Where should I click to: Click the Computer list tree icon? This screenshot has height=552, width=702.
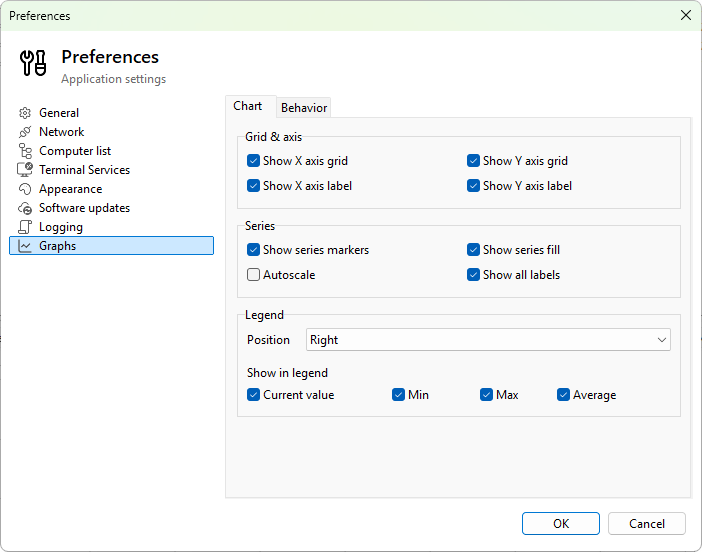click(x=25, y=151)
